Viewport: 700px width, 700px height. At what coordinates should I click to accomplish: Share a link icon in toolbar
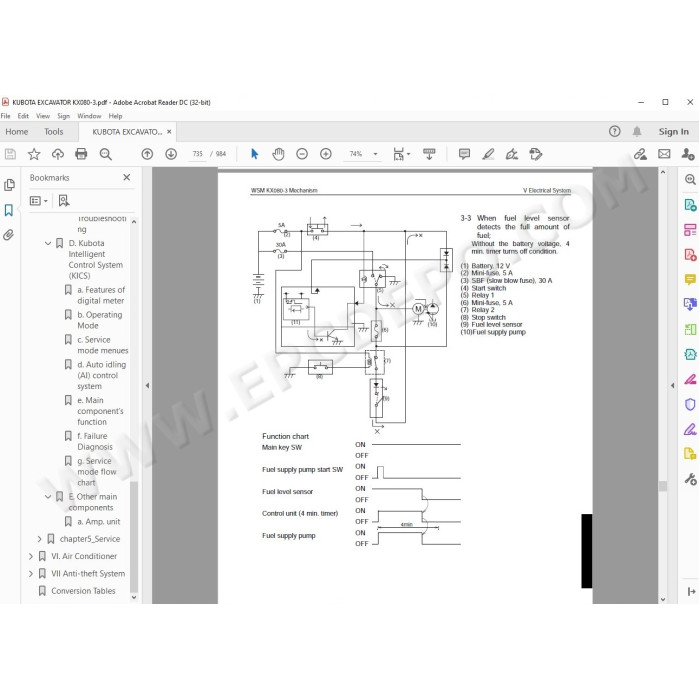pos(640,154)
